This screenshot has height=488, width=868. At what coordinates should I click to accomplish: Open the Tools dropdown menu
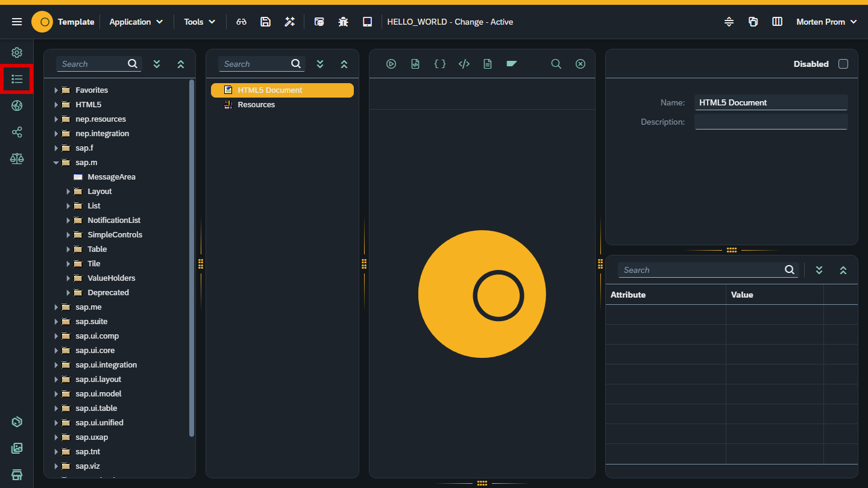200,22
